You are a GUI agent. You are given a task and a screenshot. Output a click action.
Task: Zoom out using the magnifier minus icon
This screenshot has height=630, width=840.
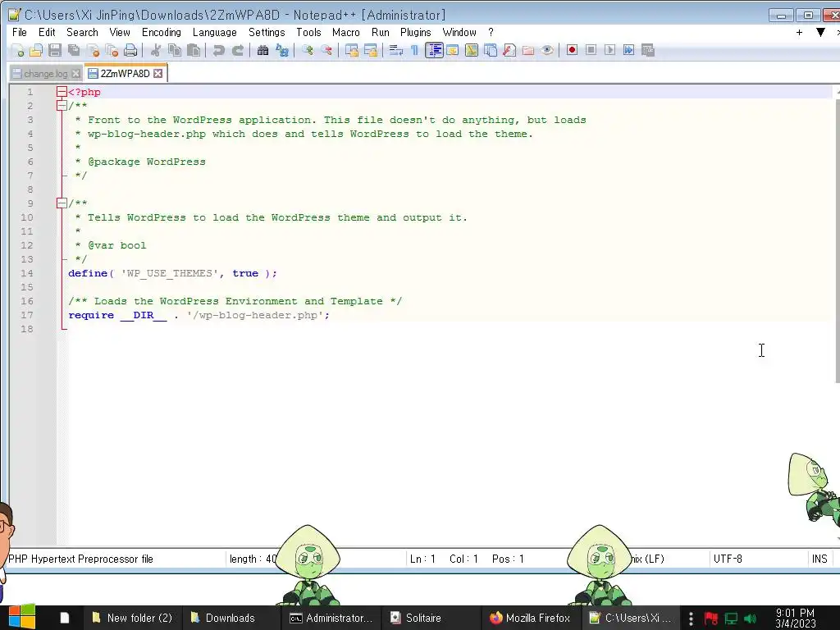click(326, 50)
